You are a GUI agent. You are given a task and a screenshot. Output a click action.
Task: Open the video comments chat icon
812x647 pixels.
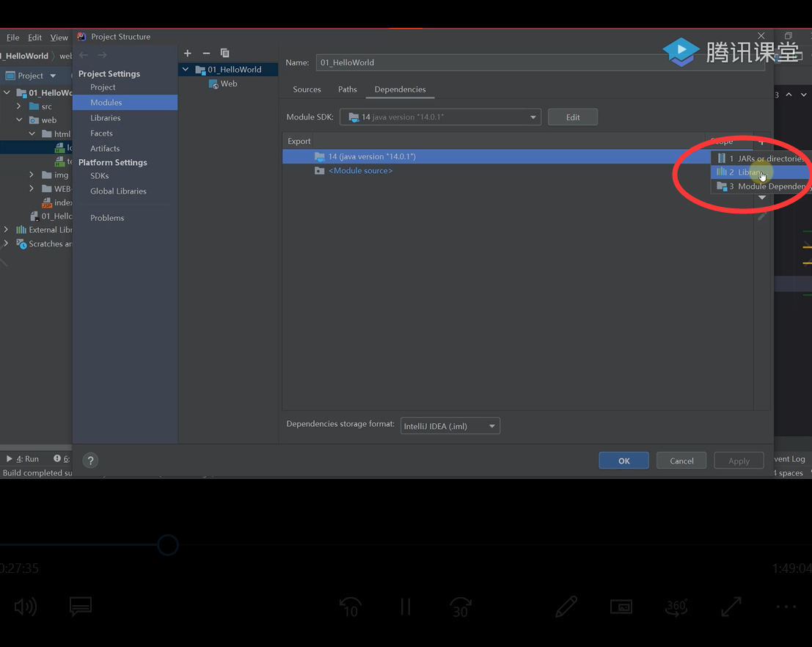81,606
